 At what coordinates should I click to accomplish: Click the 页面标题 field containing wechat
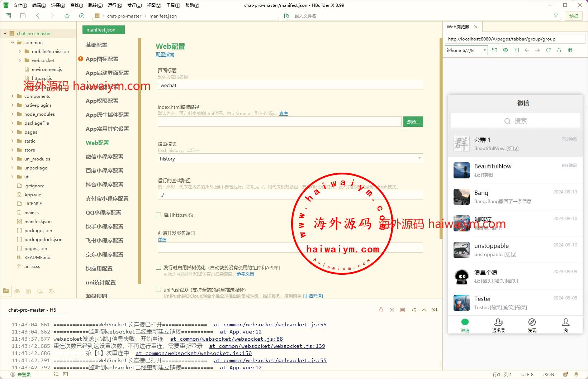[x=290, y=85]
